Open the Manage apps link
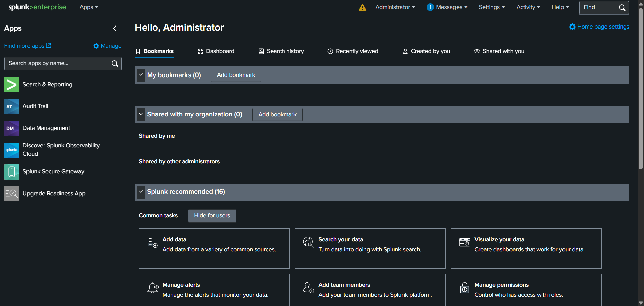The image size is (644, 306). click(x=107, y=46)
